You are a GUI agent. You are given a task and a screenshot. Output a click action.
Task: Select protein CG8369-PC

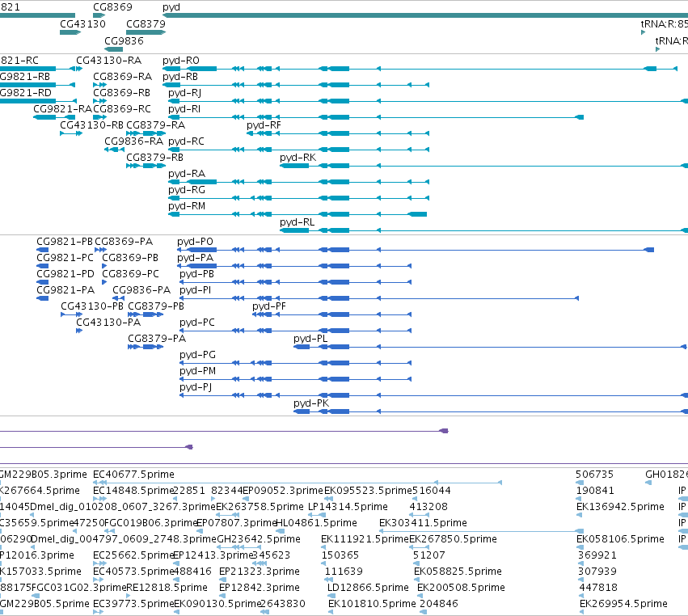(130, 274)
